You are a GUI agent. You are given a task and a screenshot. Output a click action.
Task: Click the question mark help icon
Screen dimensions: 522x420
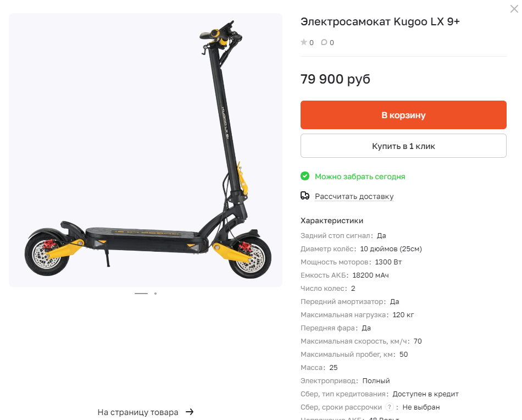[x=389, y=407]
